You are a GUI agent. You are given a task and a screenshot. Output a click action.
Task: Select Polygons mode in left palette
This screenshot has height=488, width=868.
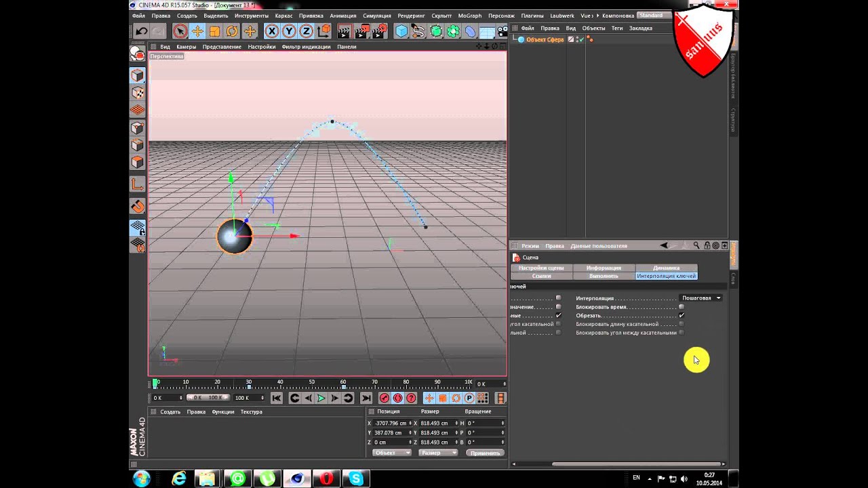138,163
